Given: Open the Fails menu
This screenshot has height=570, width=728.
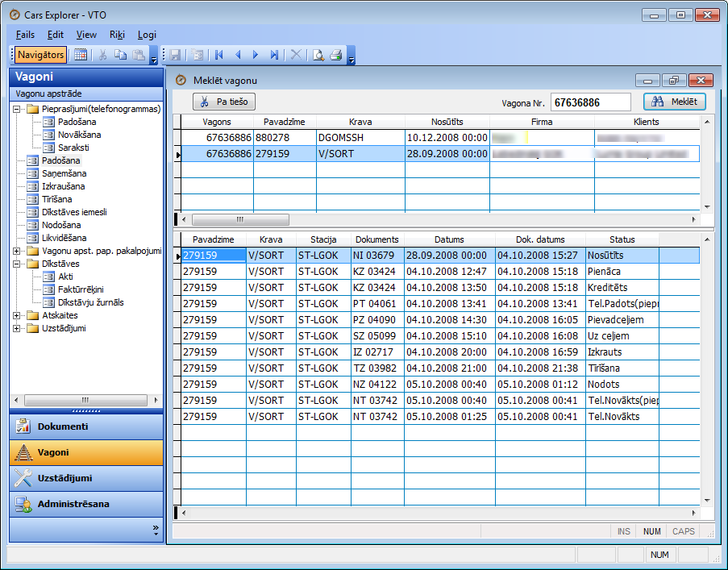Looking at the screenshot, I should point(25,35).
